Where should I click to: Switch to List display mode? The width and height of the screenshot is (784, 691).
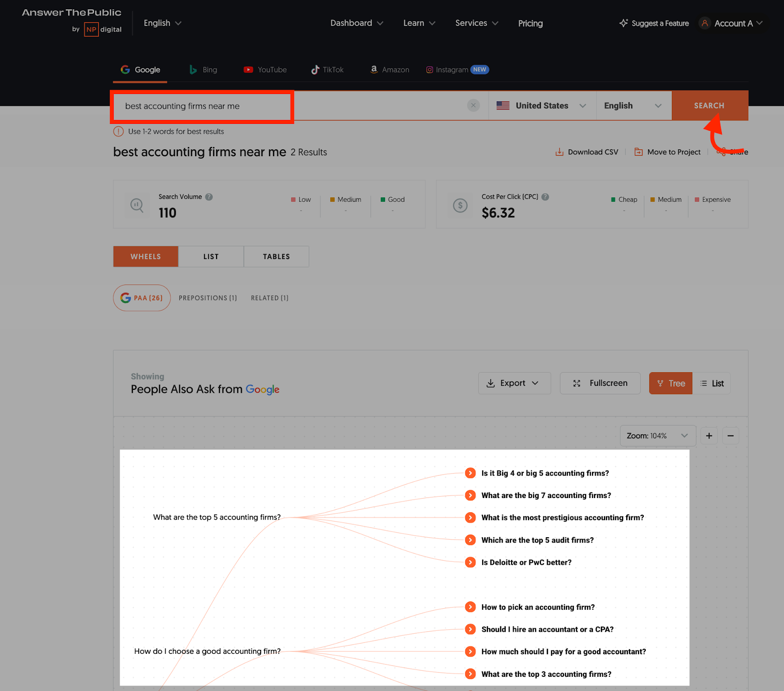click(x=711, y=383)
